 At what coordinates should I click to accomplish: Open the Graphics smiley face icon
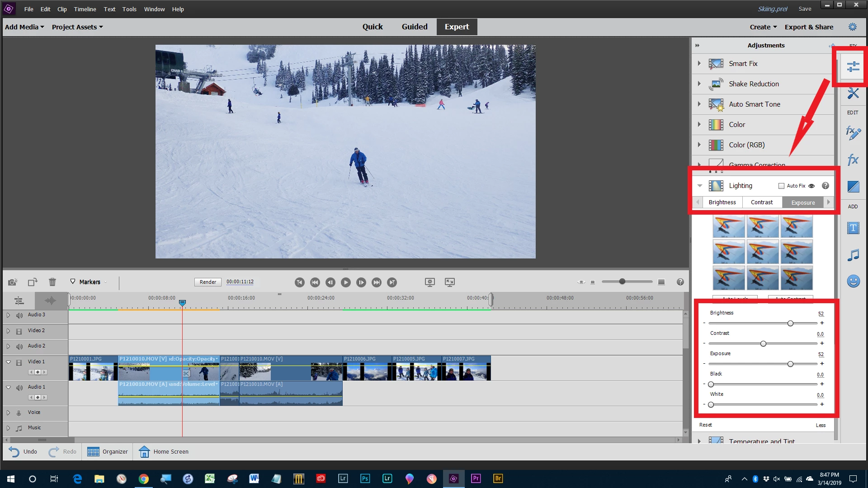pos(853,282)
